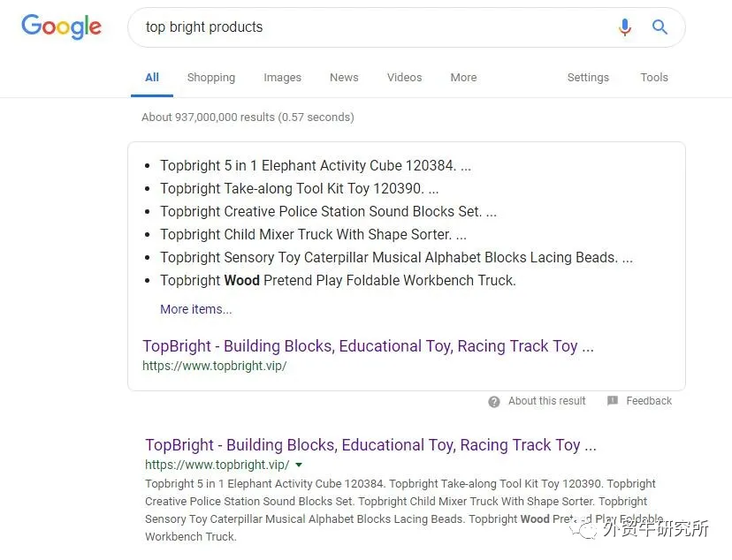Switch to the Shopping tab
This screenshot has height=560, width=732.
coord(211,78)
